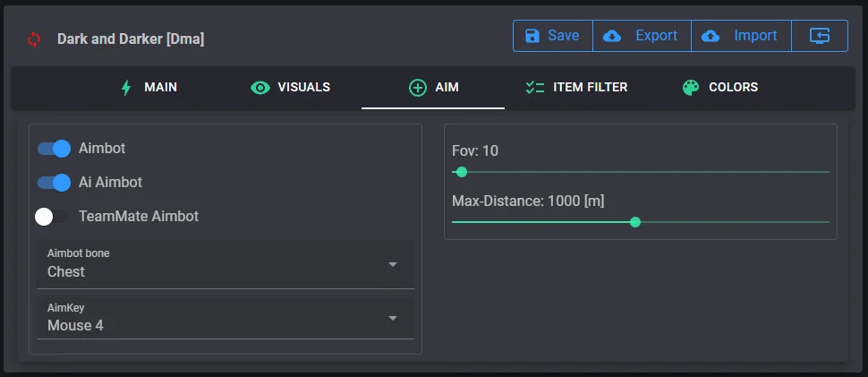Open the ITEM FILTER tab
The width and height of the screenshot is (868, 377).
tap(576, 88)
